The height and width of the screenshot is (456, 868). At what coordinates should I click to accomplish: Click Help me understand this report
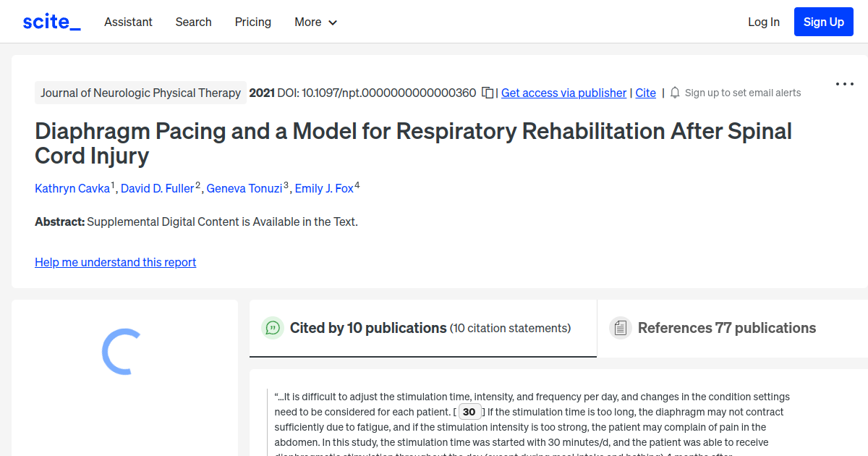point(115,262)
